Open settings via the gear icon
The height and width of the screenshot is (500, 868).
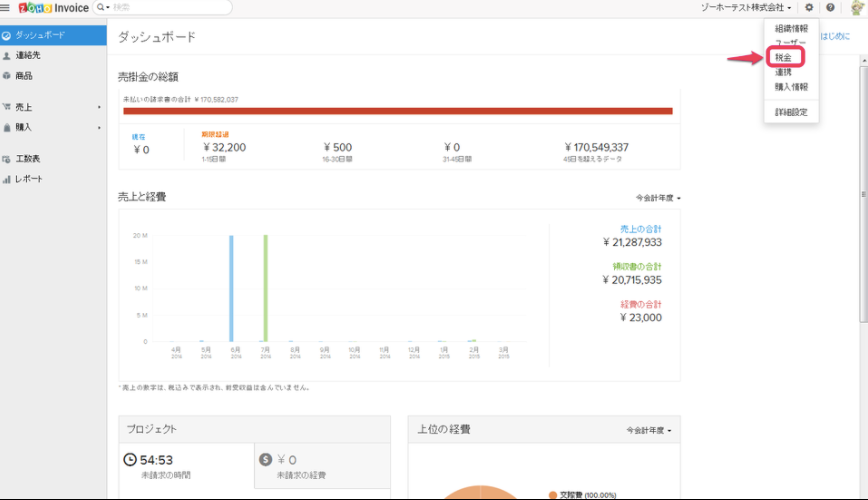[x=809, y=8]
